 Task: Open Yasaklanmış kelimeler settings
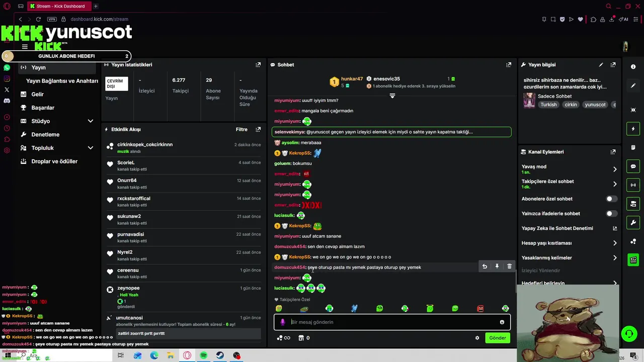569,258
